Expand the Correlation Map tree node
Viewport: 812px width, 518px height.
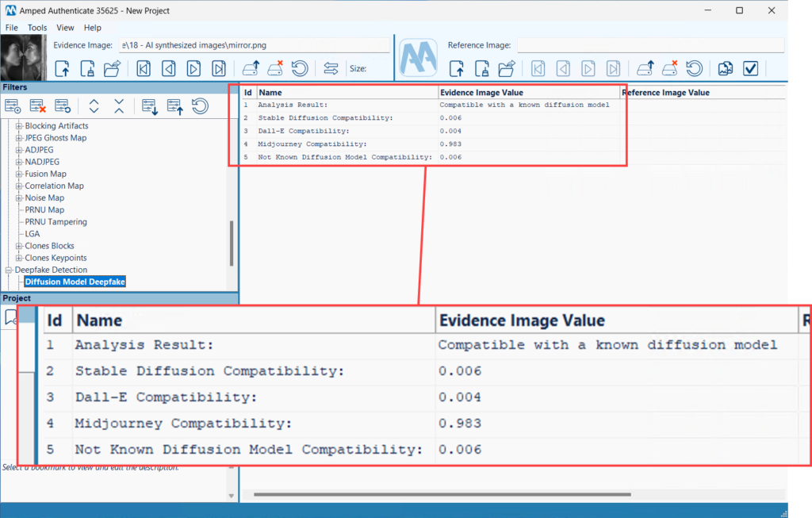(x=19, y=186)
